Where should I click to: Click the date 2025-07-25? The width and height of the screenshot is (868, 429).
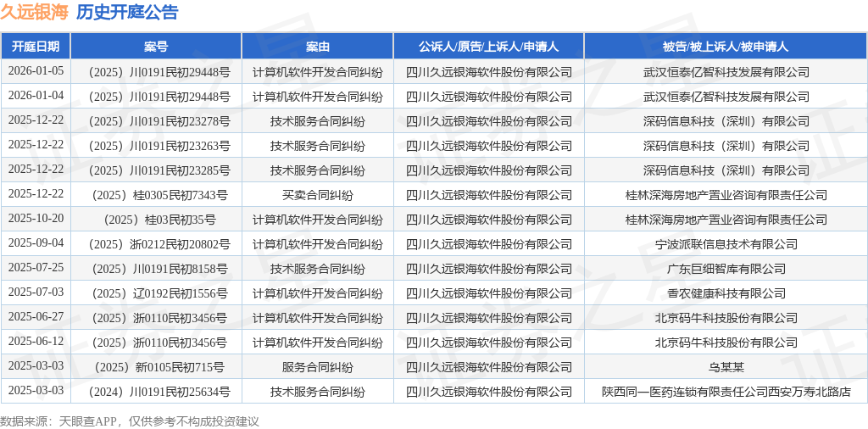36,268
